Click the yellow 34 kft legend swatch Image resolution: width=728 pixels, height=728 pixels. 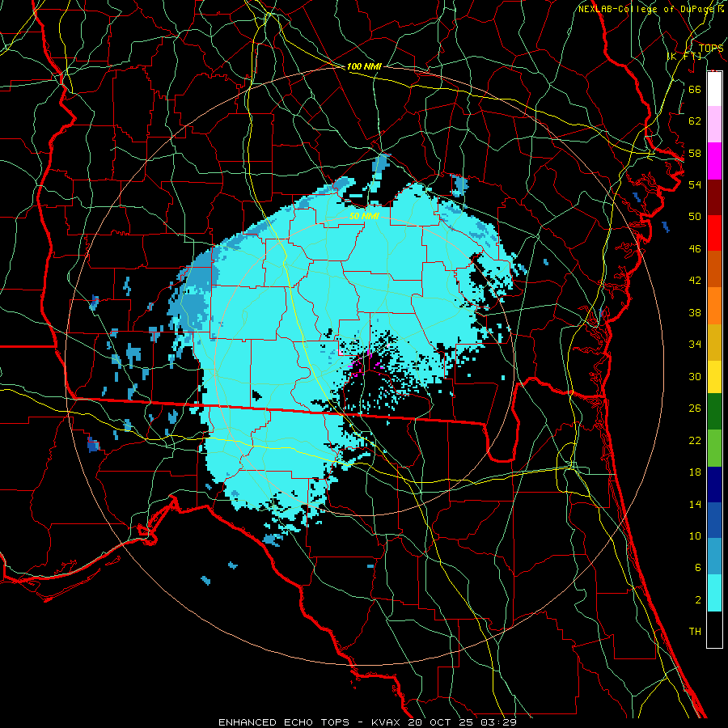click(x=714, y=377)
